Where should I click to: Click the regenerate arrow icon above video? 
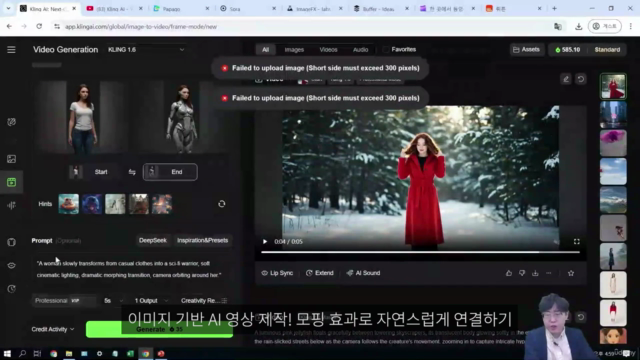tap(580, 79)
